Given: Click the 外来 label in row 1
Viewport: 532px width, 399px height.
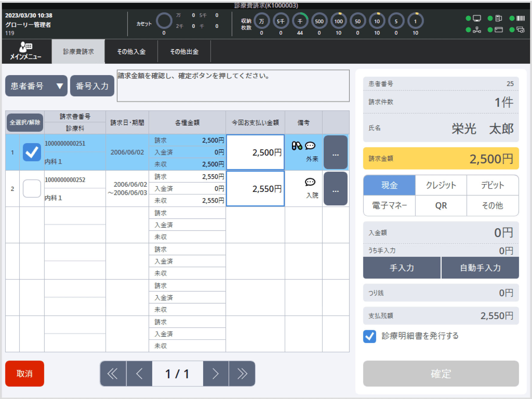Looking at the screenshot, I should click(x=312, y=159).
